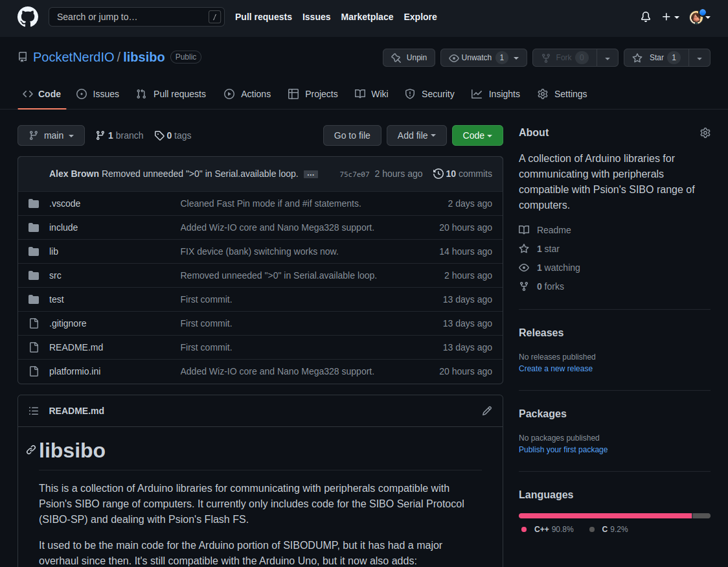This screenshot has width=728, height=567.
Task: Copy libsibo heading anchor link icon
Action: tap(30, 450)
